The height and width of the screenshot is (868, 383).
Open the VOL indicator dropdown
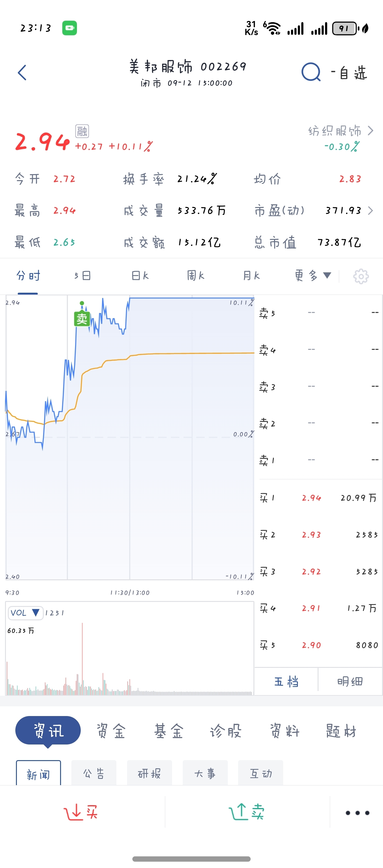pyautogui.click(x=26, y=613)
